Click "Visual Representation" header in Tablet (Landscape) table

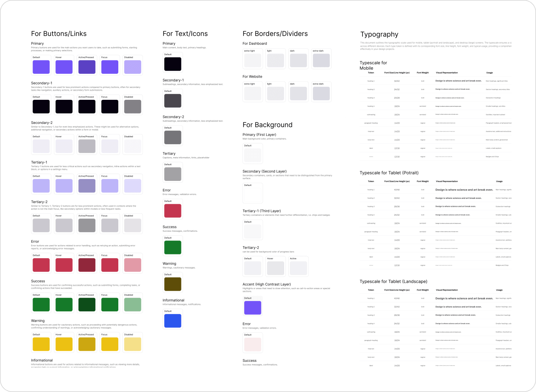coord(447,290)
